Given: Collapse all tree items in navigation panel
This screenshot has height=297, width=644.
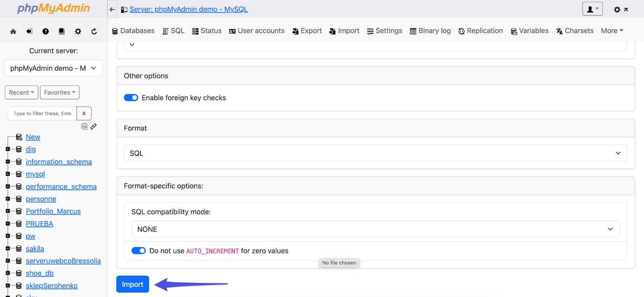Looking at the screenshot, I should pos(85,126).
